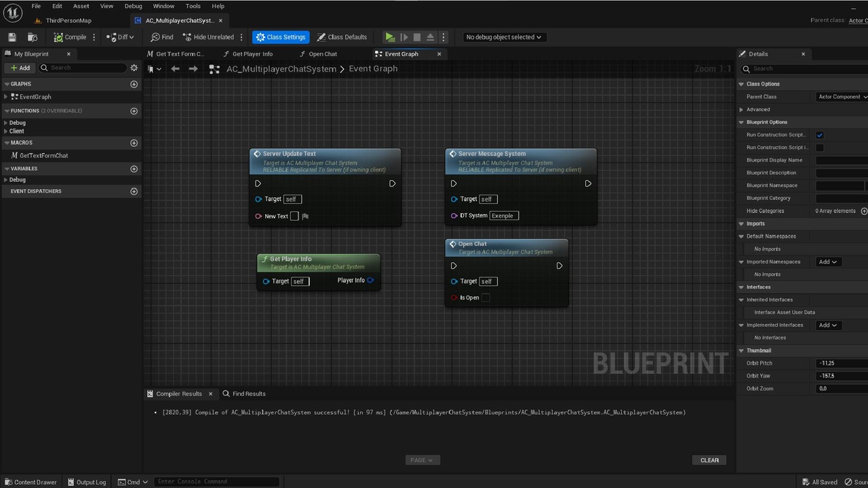Click the My Blueprint search field
Screen dimensions: 868x488
(x=83, y=68)
